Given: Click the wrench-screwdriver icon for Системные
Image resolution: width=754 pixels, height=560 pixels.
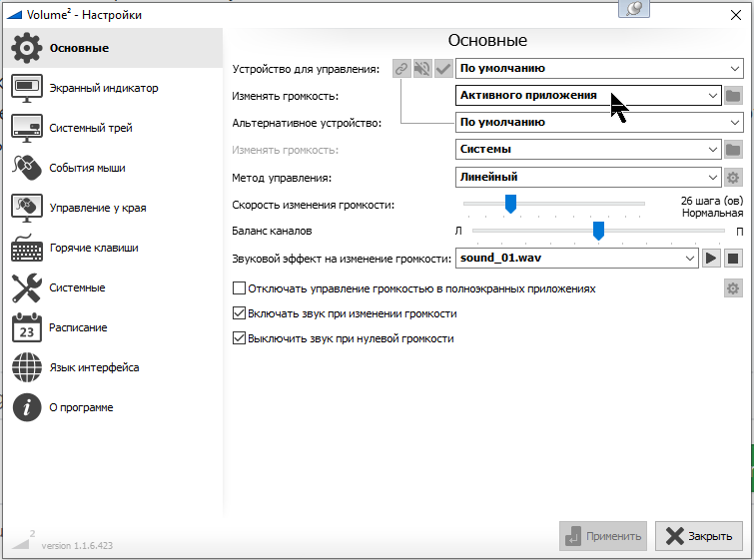Looking at the screenshot, I should (x=26, y=287).
